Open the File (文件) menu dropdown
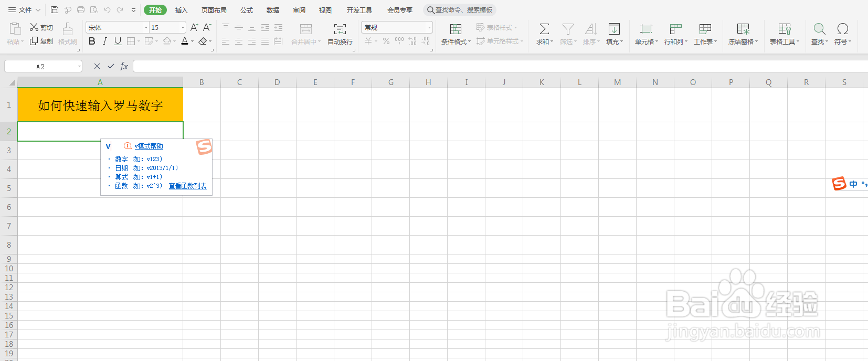The height and width of the screenshot is (361, 868). coord(24,10)
